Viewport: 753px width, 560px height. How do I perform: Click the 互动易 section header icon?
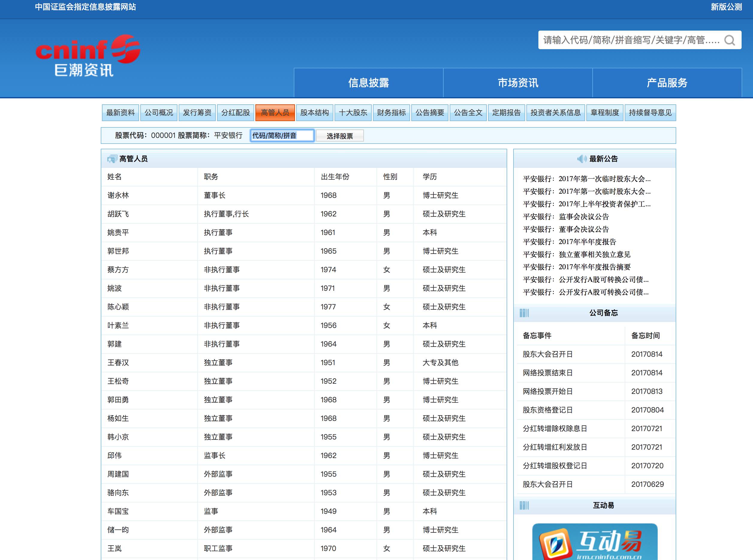[524, 505]
